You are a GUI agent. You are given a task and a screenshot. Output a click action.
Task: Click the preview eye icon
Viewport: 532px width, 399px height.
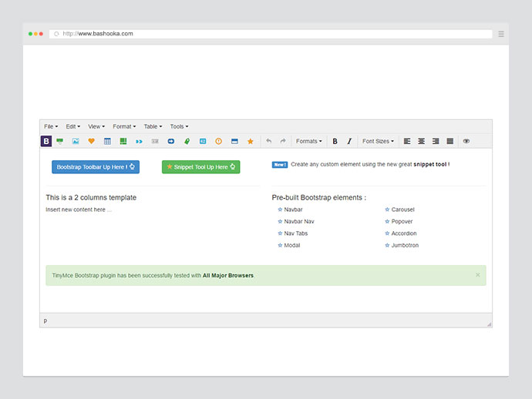coord(466,141)
